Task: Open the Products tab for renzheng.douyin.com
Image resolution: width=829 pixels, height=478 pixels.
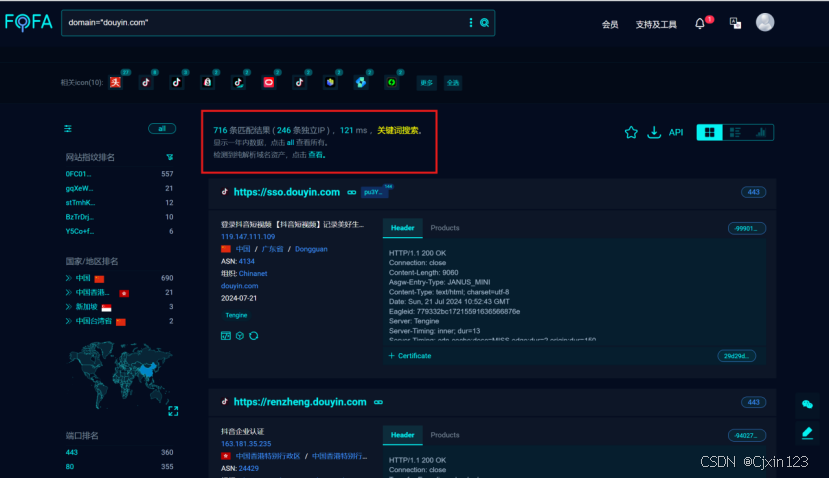Action: [x=445, y=435]
